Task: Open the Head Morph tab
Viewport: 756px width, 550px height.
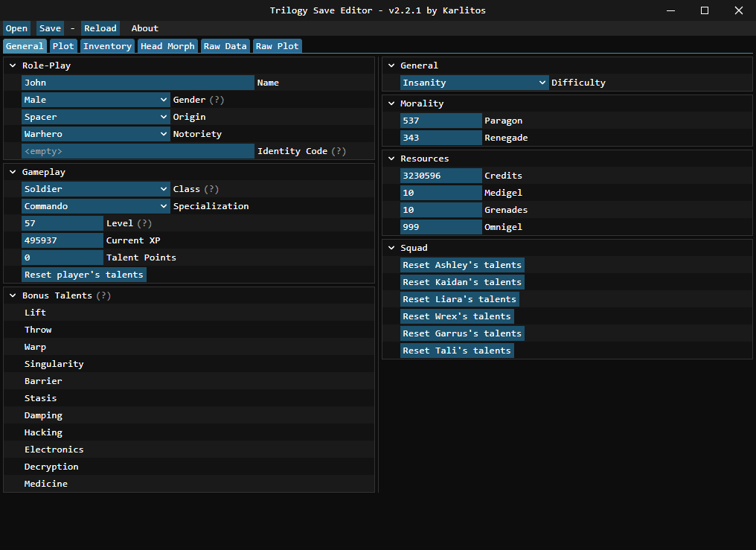Action: (x=167, y=46)
